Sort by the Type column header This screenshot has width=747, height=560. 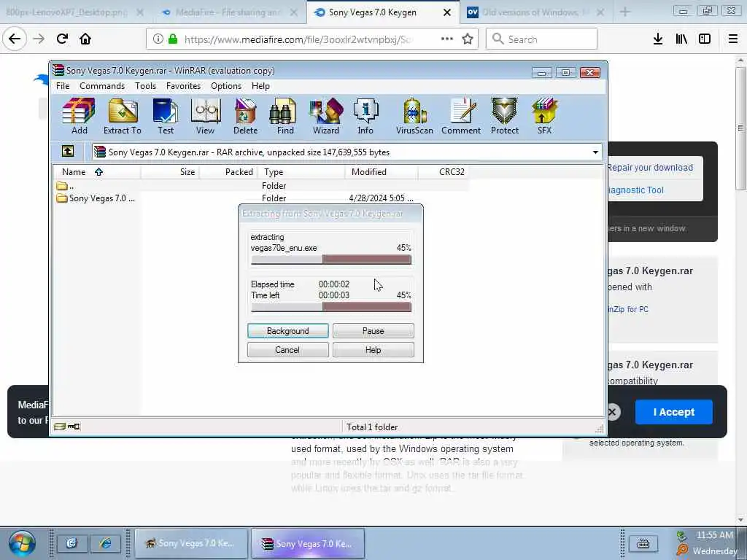coord(301,172)
